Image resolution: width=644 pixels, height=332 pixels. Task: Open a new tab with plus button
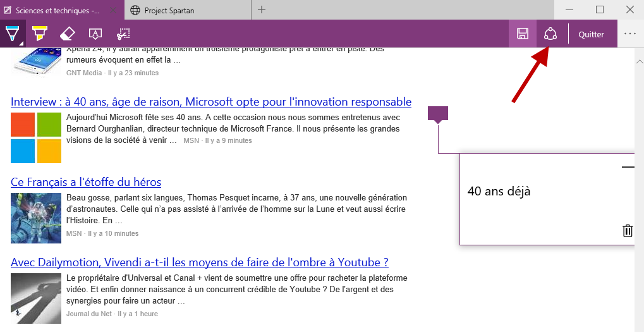262,9
